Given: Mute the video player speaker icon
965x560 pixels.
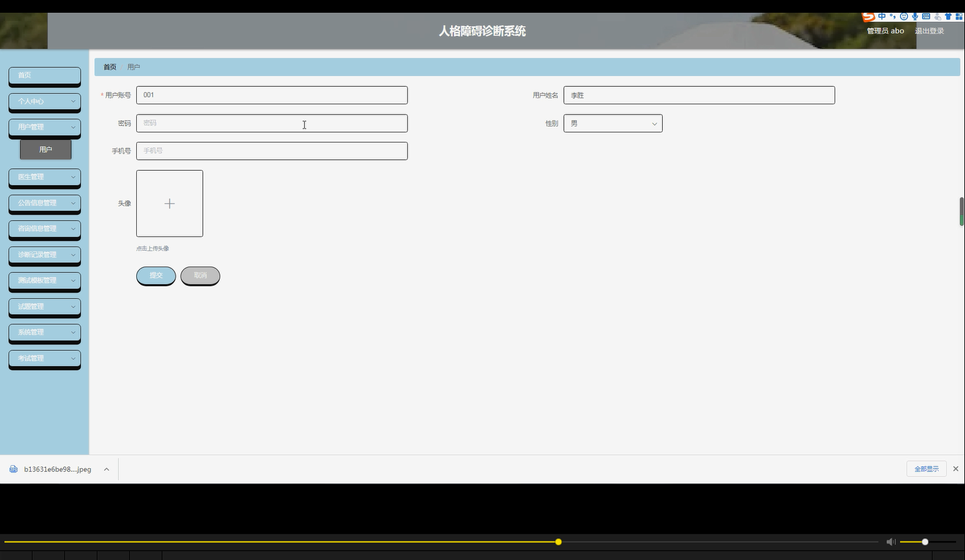Looking at the screenshot, I should 891,542.
